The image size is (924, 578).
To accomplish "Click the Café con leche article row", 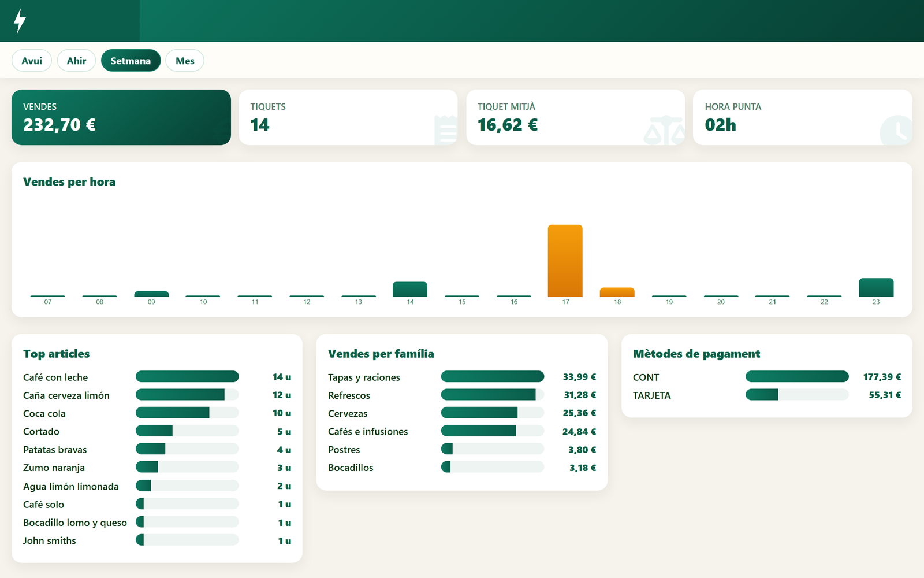I will [157, 377].
